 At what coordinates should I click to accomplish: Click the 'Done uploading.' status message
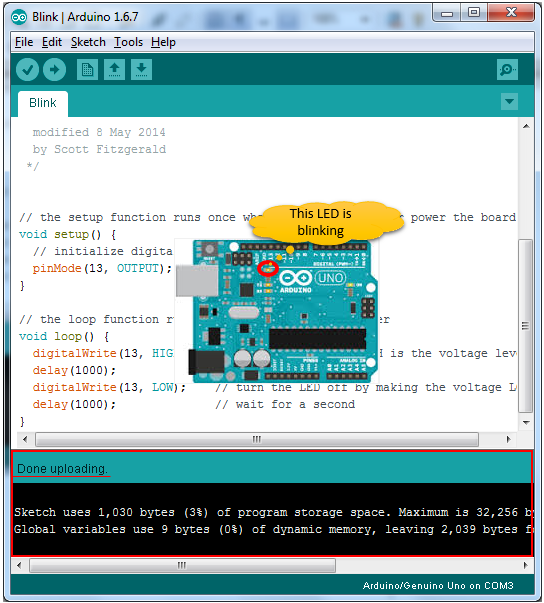(62, 469)
